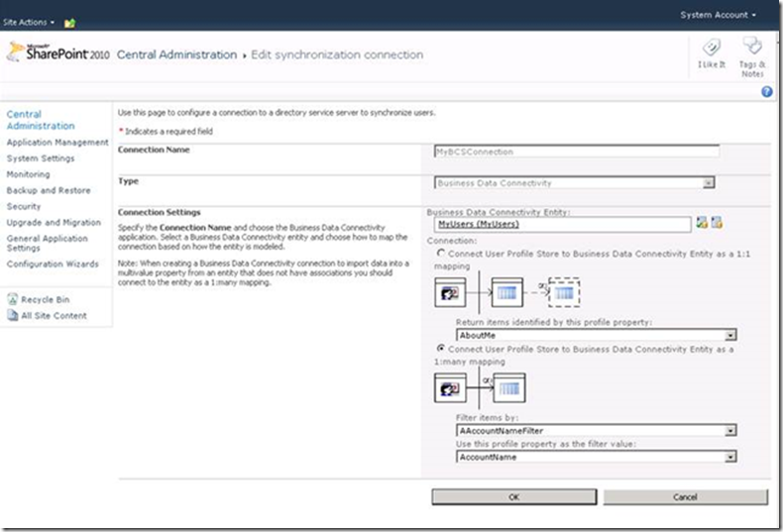
Task: Click the Cancel button
Action: tap(685, 497)
